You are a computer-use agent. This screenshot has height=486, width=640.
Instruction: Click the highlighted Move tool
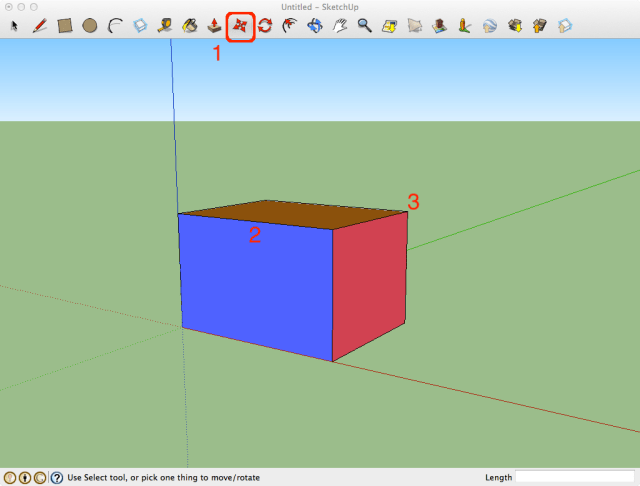click(x=240, y=26)
